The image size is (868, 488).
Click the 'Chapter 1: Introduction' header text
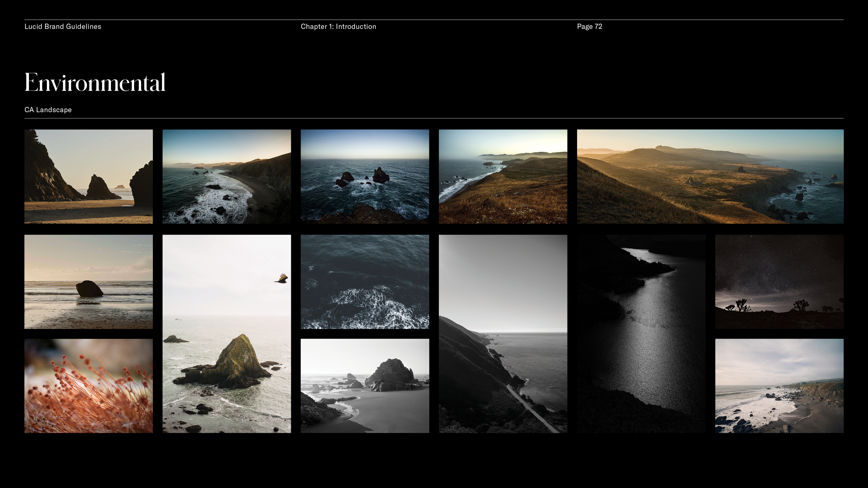point(338,27)
